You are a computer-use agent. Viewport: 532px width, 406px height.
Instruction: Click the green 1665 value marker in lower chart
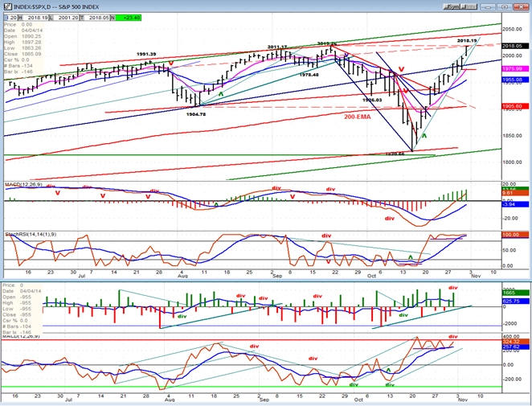(x=515, y=293)
